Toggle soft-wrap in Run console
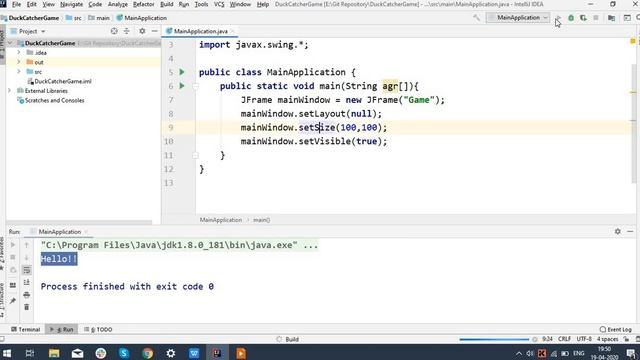The height and width of the screenshot is (360, 640). [x=27, y=270]
